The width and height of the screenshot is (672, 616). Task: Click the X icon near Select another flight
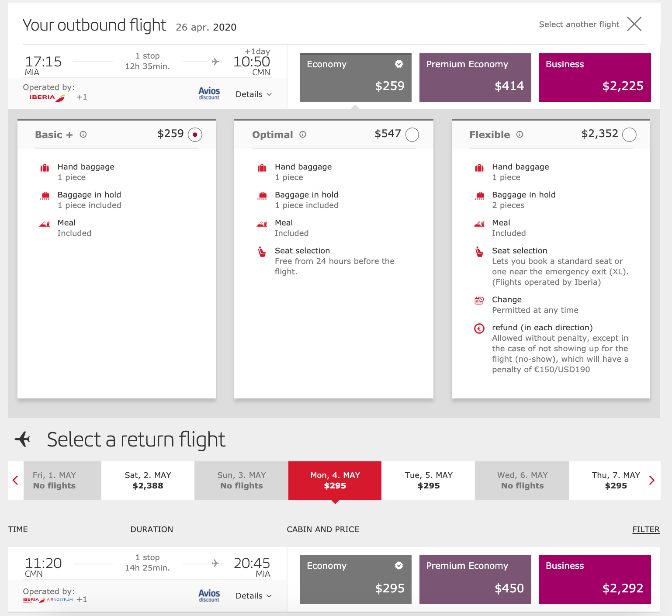tap(634, 24)
